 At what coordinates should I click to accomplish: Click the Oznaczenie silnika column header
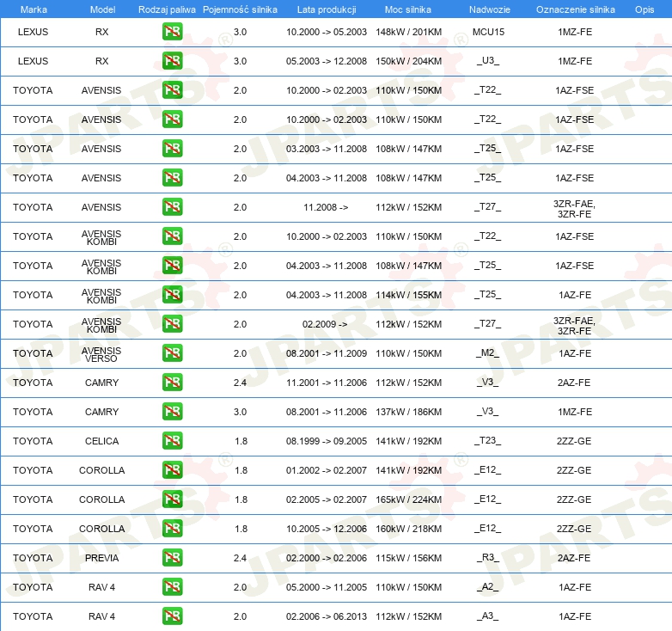(x=575, y=9)
